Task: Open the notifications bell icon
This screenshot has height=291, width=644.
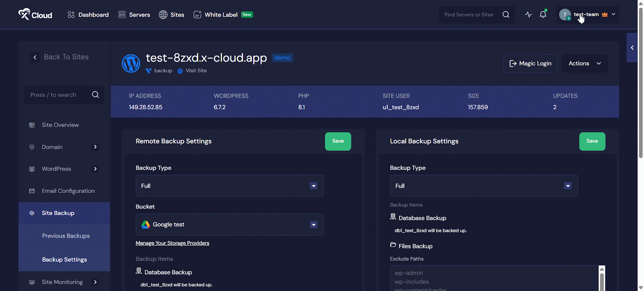Action: pos(543,14)
